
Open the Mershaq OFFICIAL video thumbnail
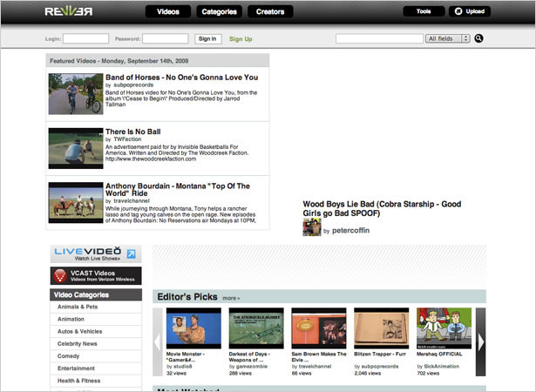444,328
